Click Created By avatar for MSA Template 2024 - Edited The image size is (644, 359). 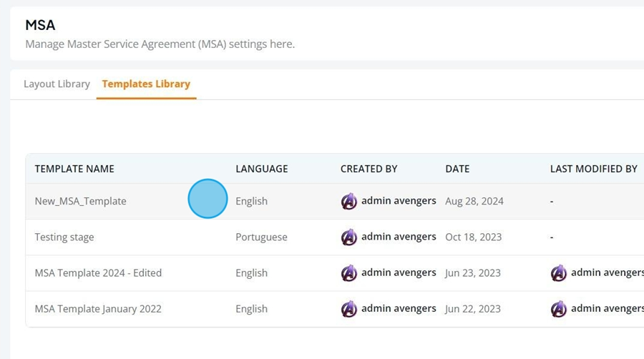349,273
